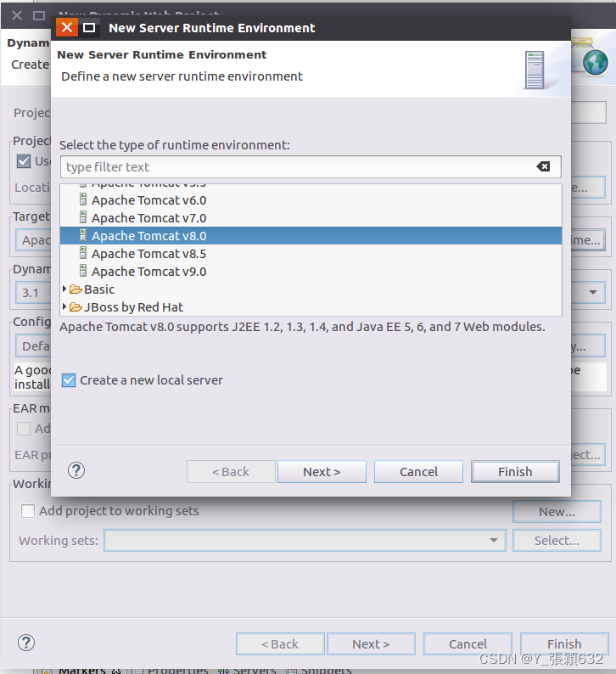
Task: Open help in the New Server Runtime dialog
Action: click(x=76, y=470)
